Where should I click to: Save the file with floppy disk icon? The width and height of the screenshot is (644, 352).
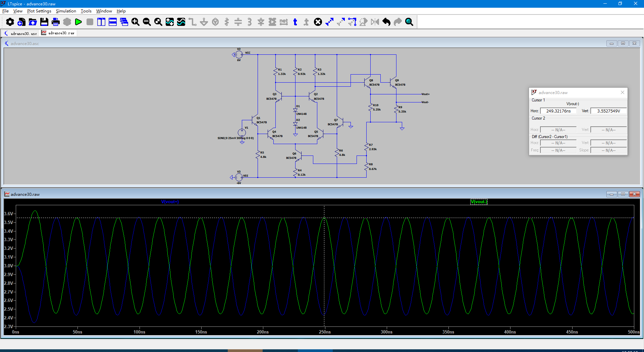pos(44,22)
